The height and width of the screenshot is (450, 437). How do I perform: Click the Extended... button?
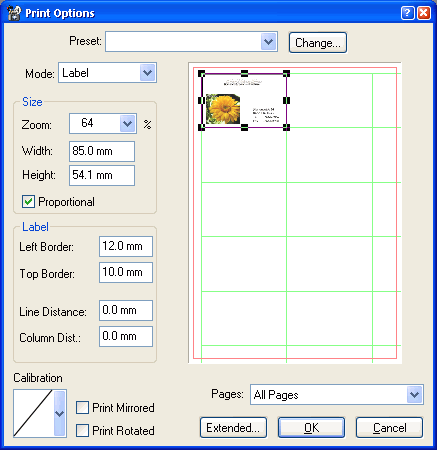click(x=233, y=428)
